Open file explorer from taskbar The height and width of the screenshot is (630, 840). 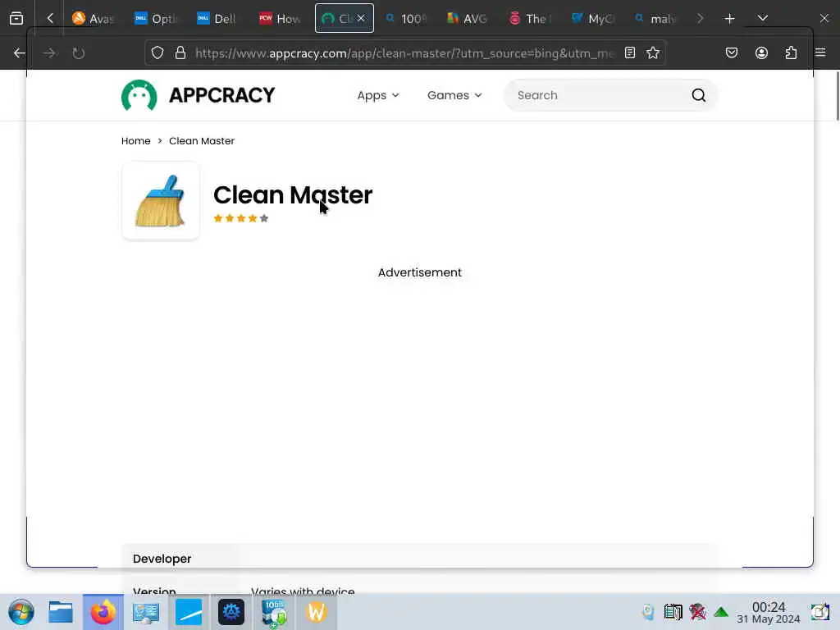point(61,612)
